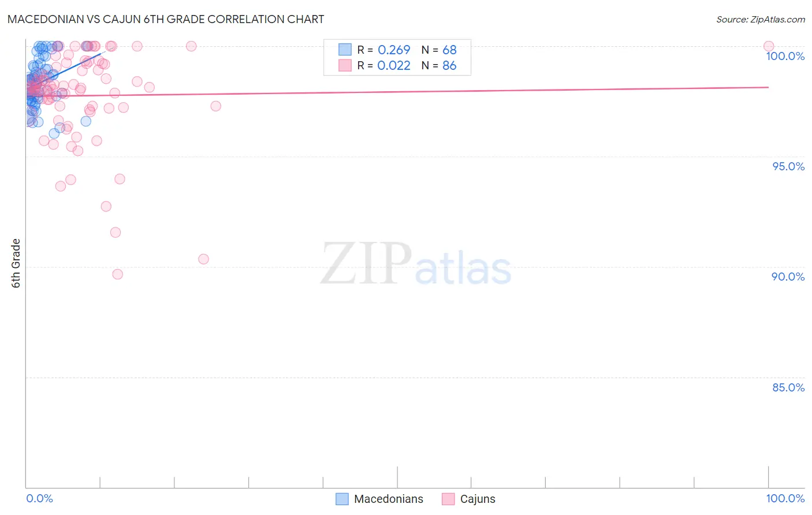The width and height of the screenshot is (812, 515).
Task: Click the 85.0% y-axis label
Action: click(x=788, y=387)
